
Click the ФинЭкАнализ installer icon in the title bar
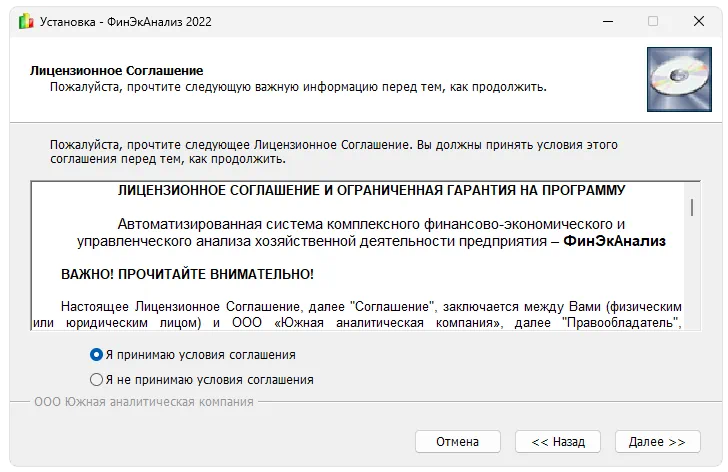(26, 21)
